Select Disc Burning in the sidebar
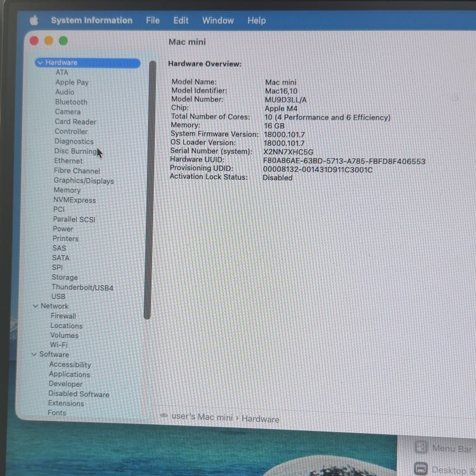Screen dimensions: 476x476 click(75, 151)
